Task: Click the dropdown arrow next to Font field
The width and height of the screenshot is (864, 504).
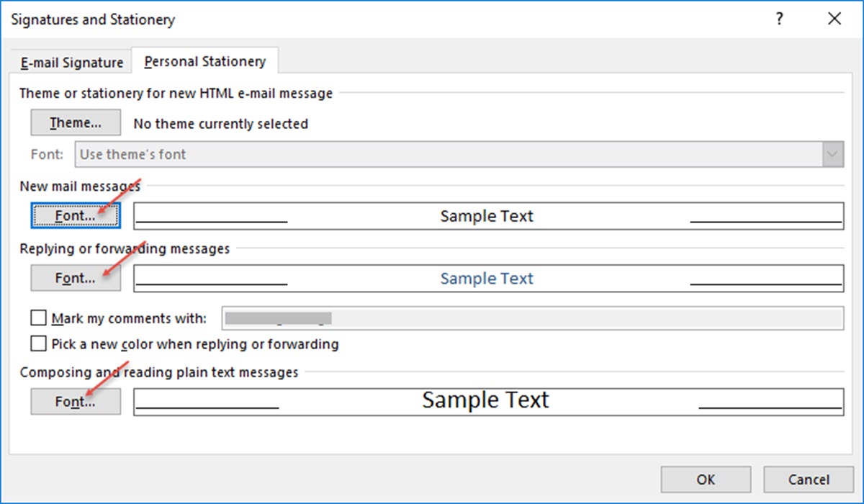Action: [x=832, y=153]
